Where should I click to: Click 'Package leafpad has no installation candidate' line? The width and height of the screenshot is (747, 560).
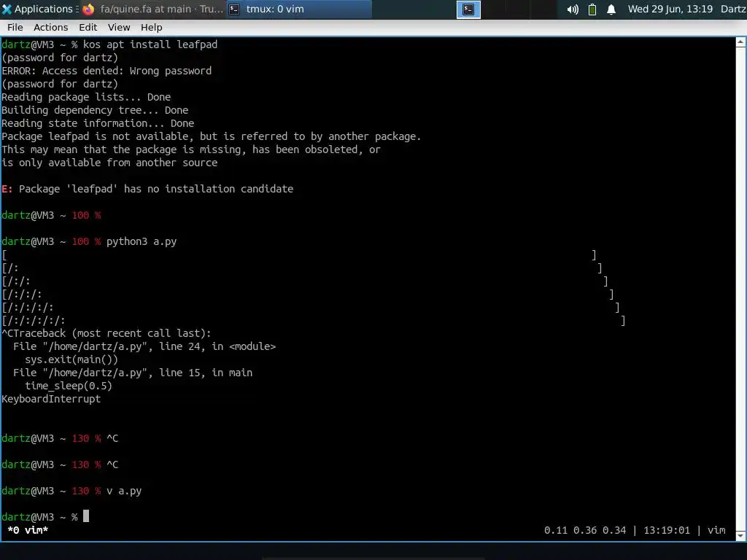(x=147, y=189)
